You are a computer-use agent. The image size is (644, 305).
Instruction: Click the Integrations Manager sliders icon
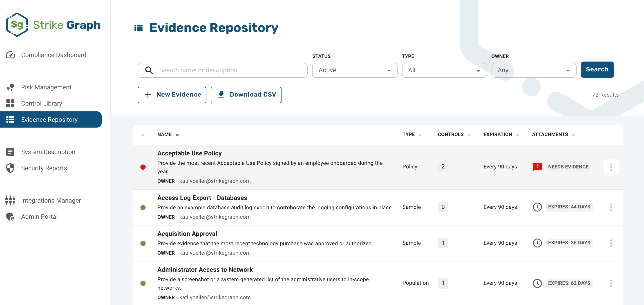pyautogui.click(x=10, y=200)
